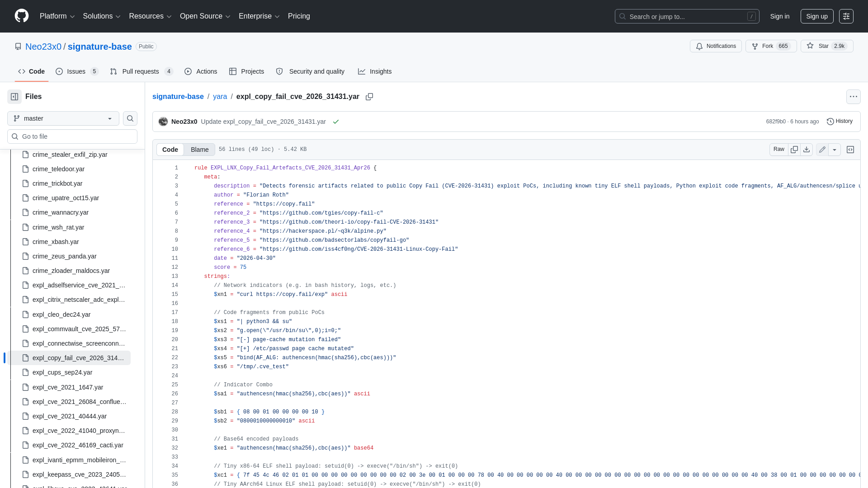Image resolution: width=868 pixels, height=488 pixels.
Task: Download the raw file
Action: click(807, 150)
